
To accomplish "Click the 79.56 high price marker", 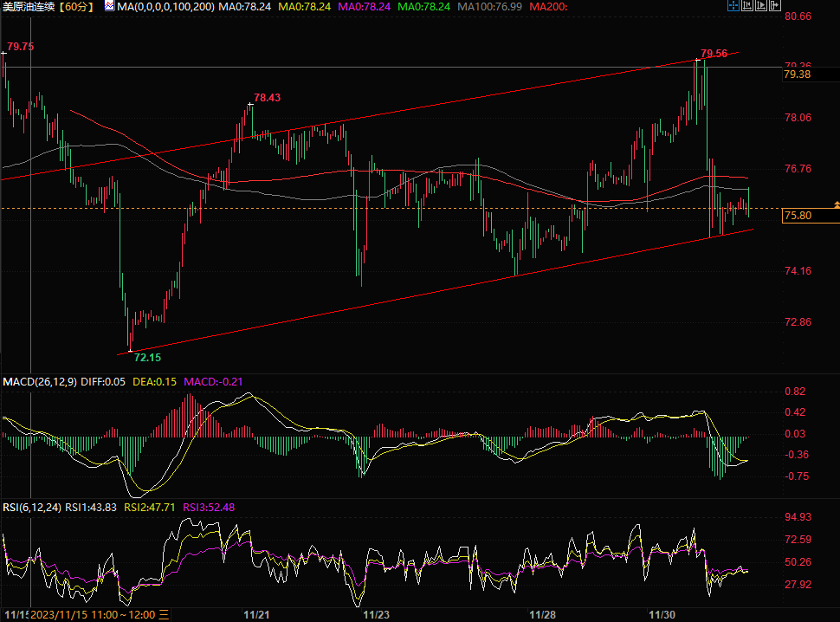I will pyautogui.click(x=714, y=54).
